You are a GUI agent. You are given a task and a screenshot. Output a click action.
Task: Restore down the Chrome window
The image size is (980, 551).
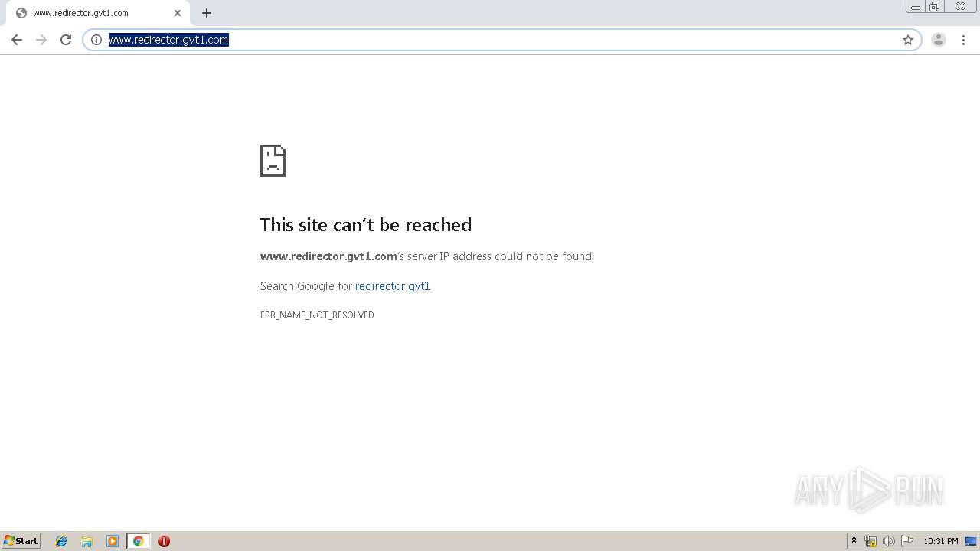pos(935,7)
